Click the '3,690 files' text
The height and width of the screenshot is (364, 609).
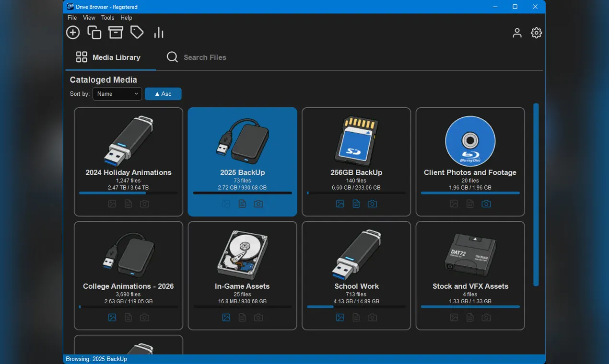[x=129, y=295]
